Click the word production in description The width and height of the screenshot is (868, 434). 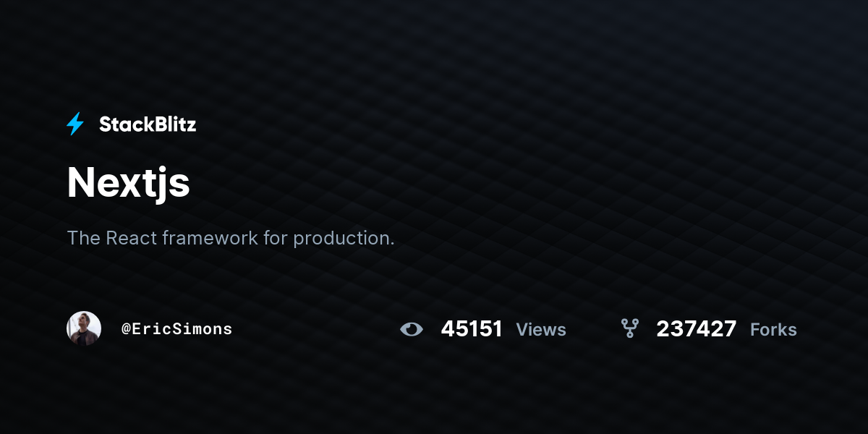pos(341,239)
